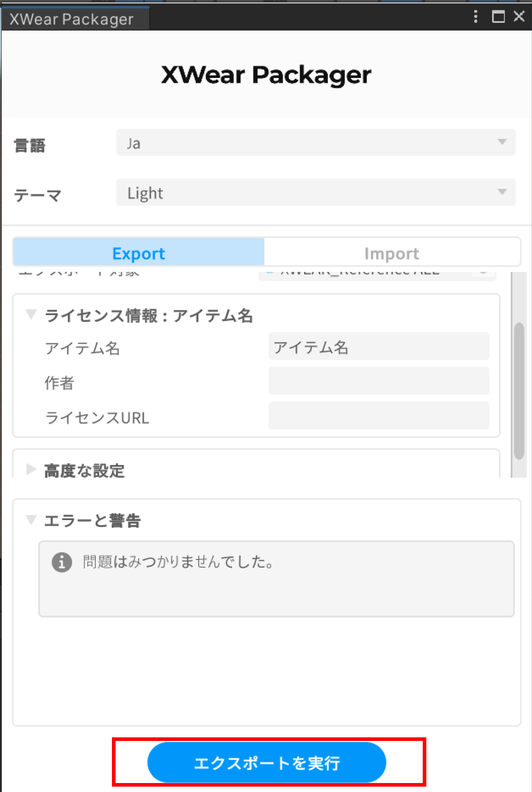Maximize the XWear Packager window
Viewport: 532px width, 792px height.
coord(498,17)
